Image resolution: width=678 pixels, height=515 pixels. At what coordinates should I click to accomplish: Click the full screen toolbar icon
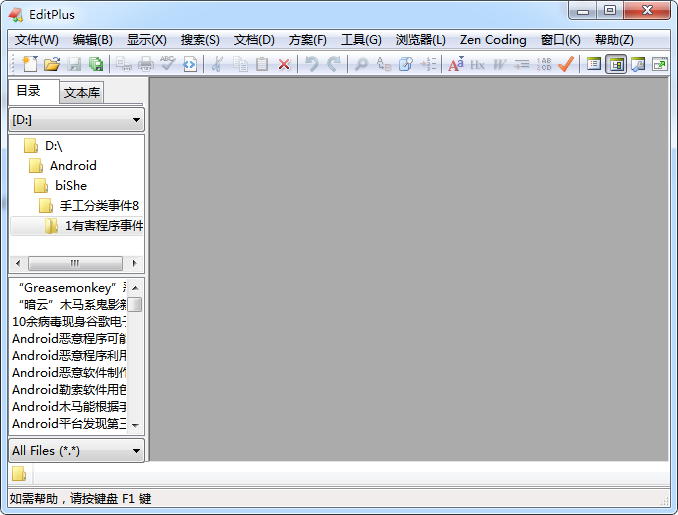tap(660, 64)
